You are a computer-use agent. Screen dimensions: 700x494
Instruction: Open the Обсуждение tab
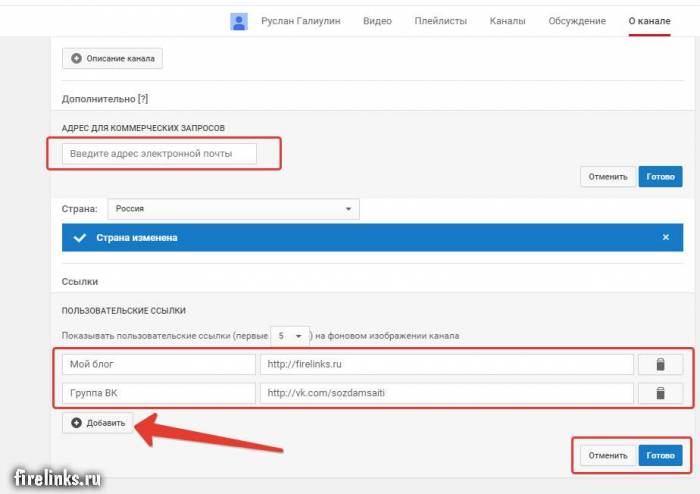(x=577, y=21)
